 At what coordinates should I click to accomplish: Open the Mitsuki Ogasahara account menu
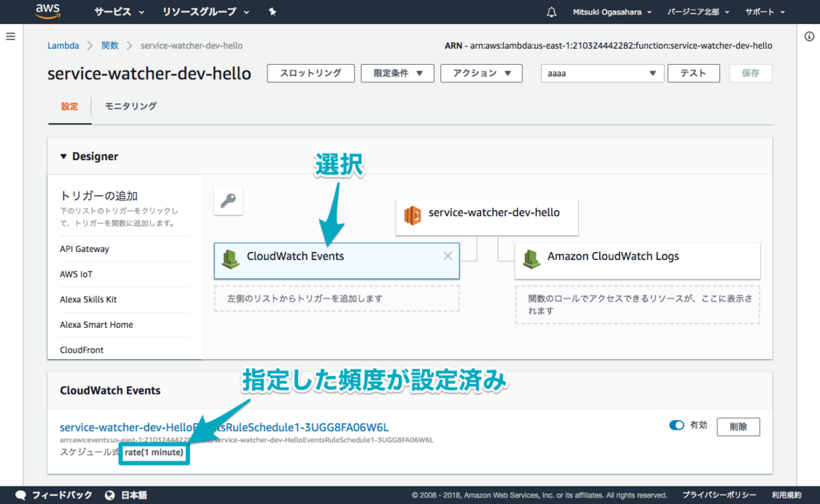(x=612, y=12)
